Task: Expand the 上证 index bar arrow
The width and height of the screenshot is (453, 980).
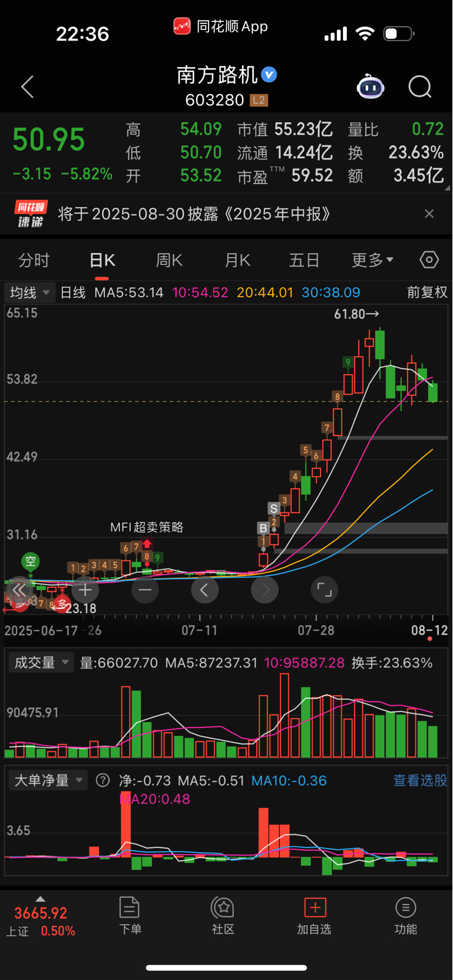Action: 40,899
